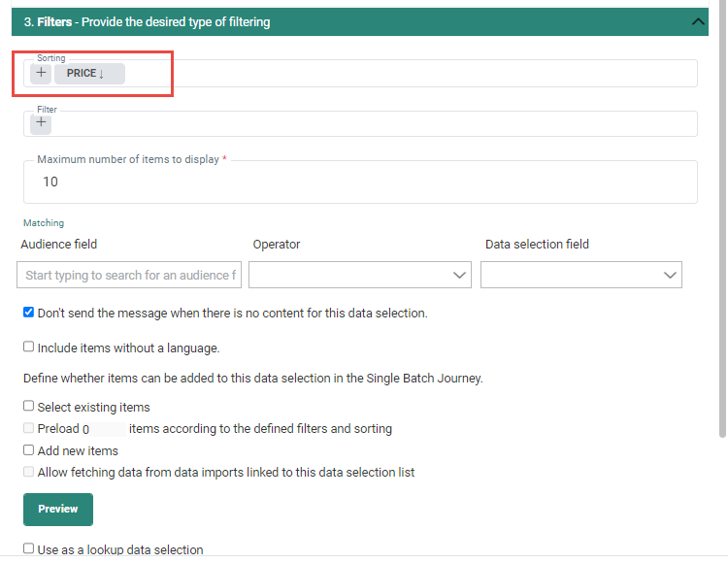Enable the Add new items checkbox

click(x=29, y=450)
